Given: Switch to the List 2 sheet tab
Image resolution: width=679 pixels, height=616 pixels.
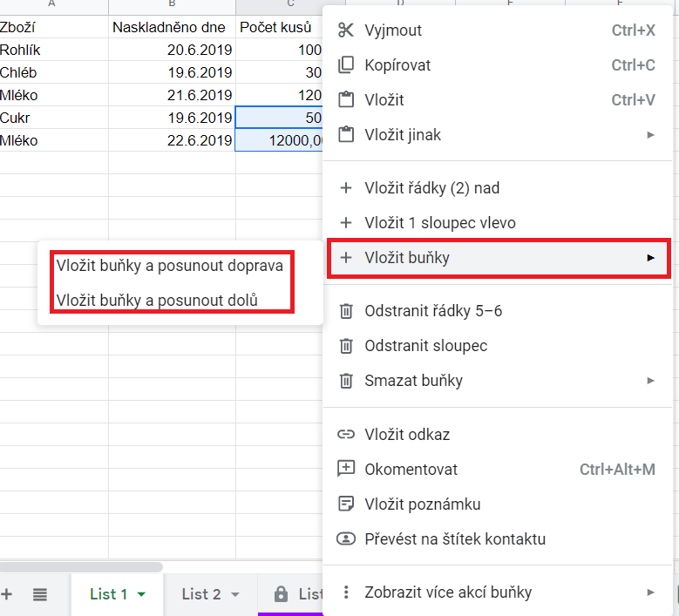Looking at the screenshot, I should 200,594.
